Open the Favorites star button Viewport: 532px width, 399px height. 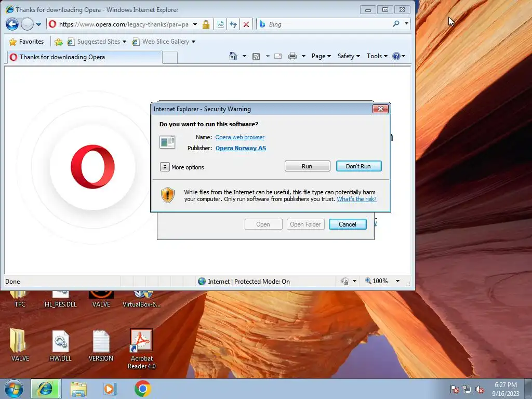click(26, 42)
